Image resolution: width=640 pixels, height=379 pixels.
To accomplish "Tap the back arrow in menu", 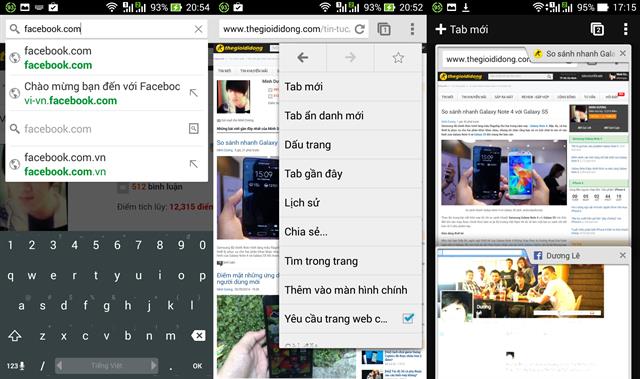I will pyautogui.click(x=302, y=58).
